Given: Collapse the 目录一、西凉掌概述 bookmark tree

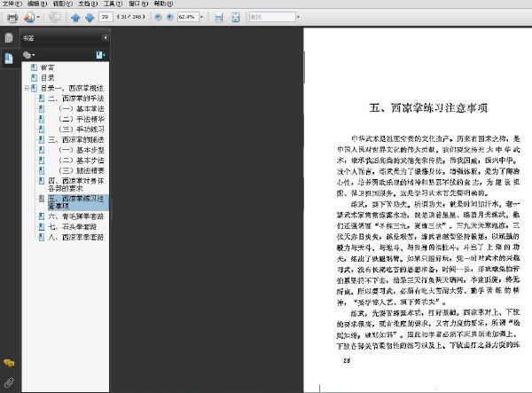Looking at the screenshot, I should pos(27,88).
